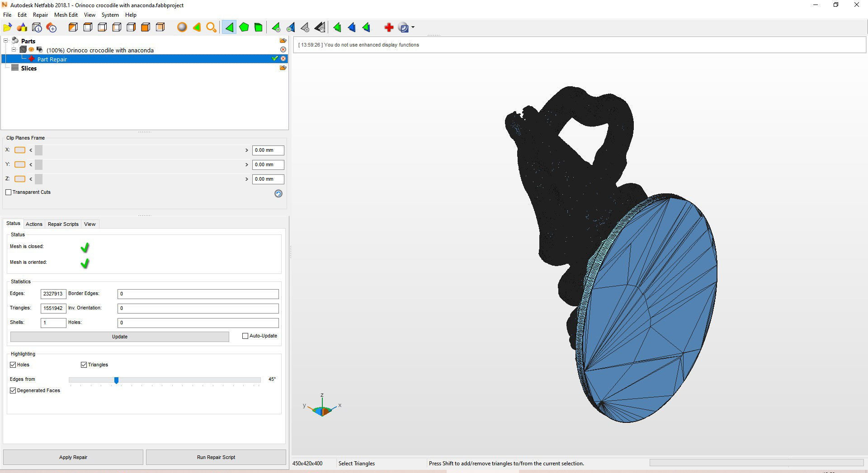868x473 pixels.
Task: Choose the green pentagon Select Surfaces tool
Action: click(244, 28)
